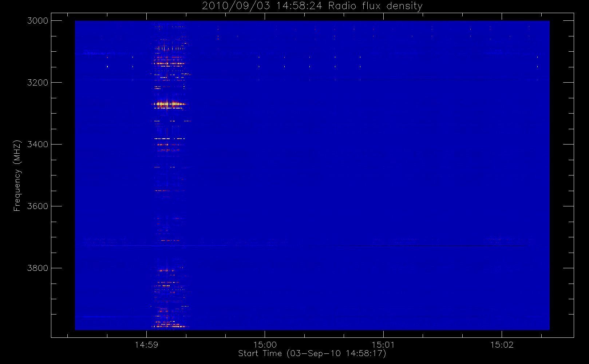589x364 pixels.
Task: Click the 3400 frequency tick label
Action: click(38, 145)
